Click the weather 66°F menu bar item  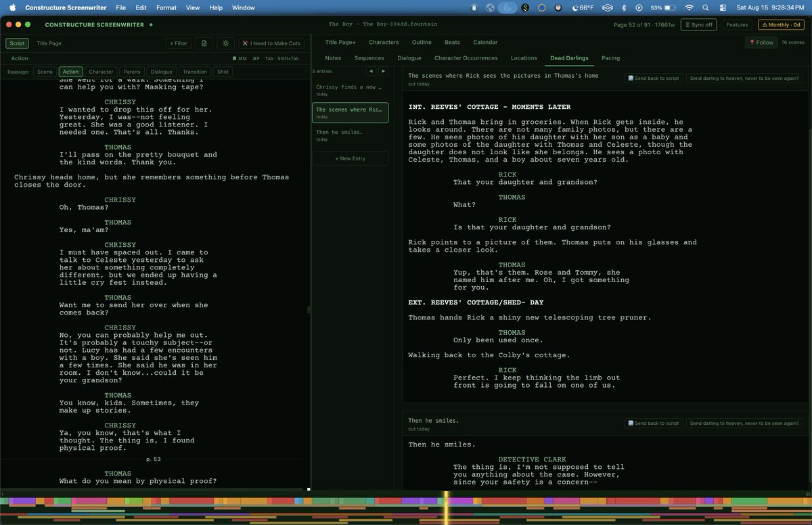pyautogui.click(x=581, y=7)
